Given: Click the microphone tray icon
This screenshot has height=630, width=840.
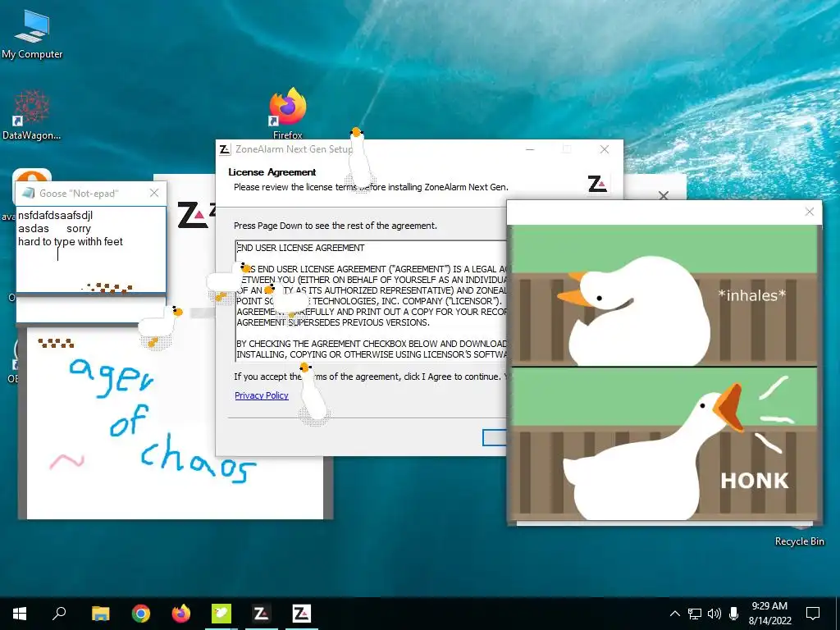Looking at the screenshot, I should (x=734, y=614).
